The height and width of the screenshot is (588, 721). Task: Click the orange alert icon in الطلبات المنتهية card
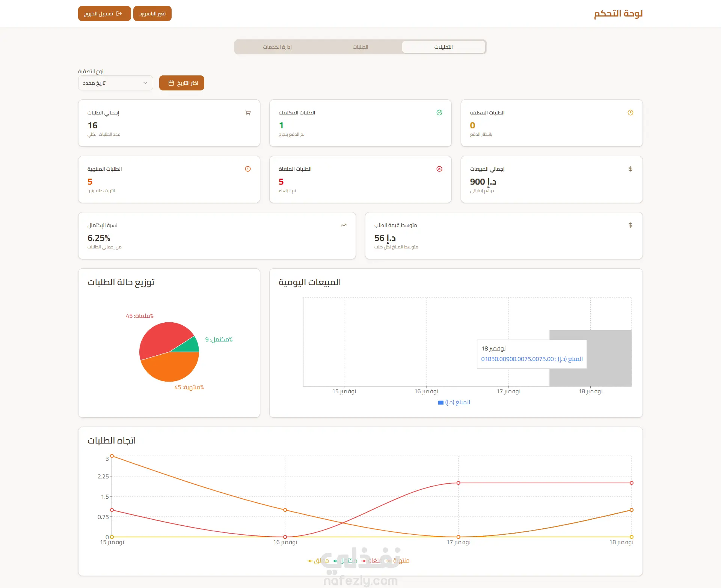pos(248,169)
